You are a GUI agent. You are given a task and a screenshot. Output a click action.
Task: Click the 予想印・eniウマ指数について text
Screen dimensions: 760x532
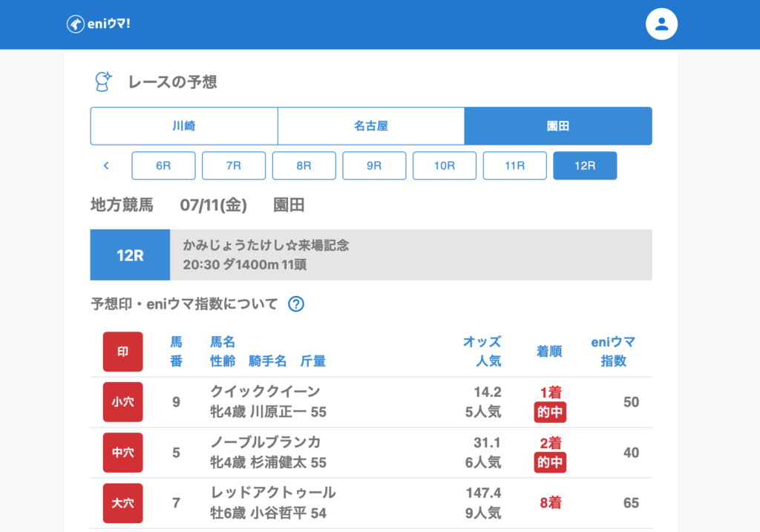(x=184, y=303)
